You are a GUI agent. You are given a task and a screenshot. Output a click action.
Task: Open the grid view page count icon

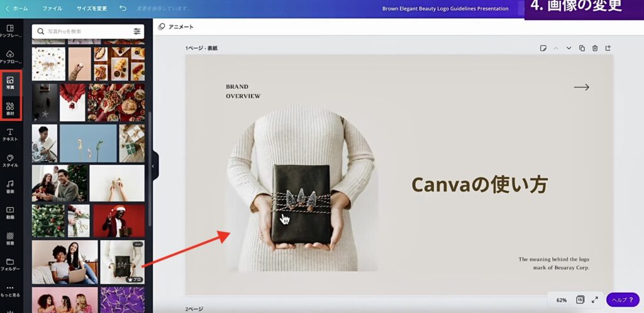click(580, 300)
